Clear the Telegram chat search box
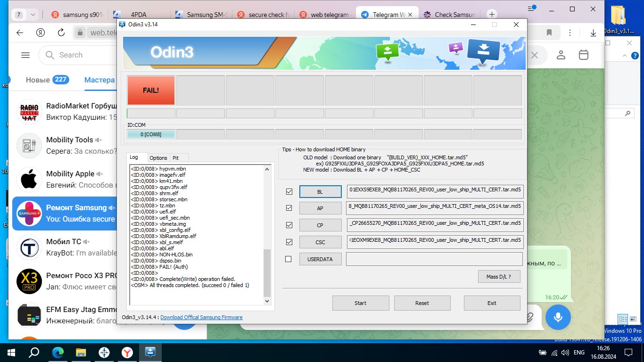The height and width of the screenshot is (362, 644). 534,55
